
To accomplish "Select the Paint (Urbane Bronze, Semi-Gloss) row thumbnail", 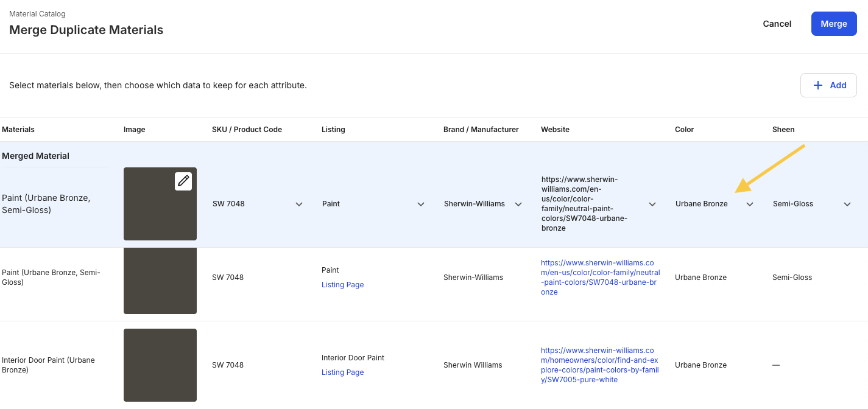I will click(x=160, y=281).
